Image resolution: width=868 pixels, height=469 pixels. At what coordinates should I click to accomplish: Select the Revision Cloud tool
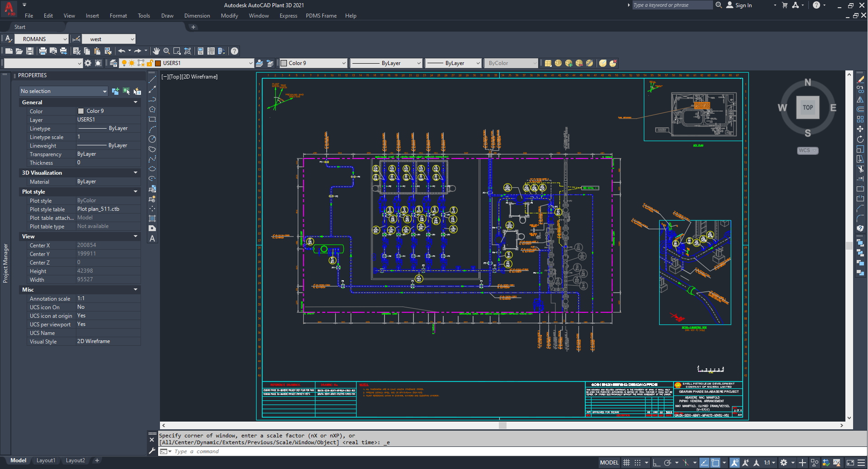[152, 149]
